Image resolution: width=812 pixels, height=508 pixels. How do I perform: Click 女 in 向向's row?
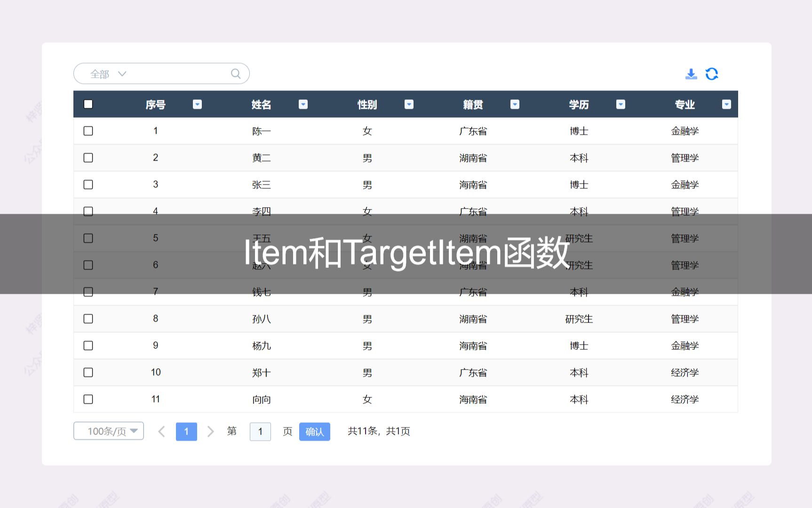(367, 400)
